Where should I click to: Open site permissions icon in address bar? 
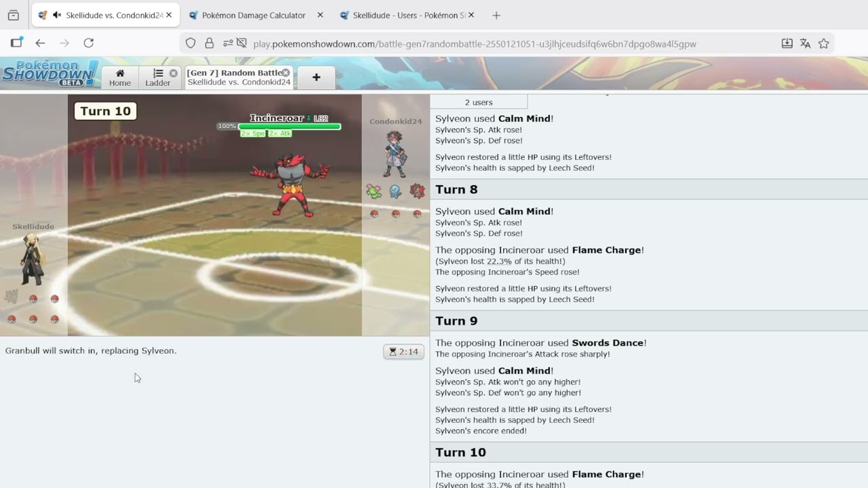coord(228,43)
